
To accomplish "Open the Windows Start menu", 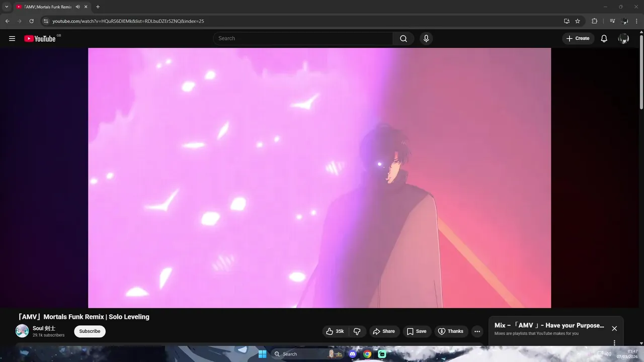I will 262,354.
